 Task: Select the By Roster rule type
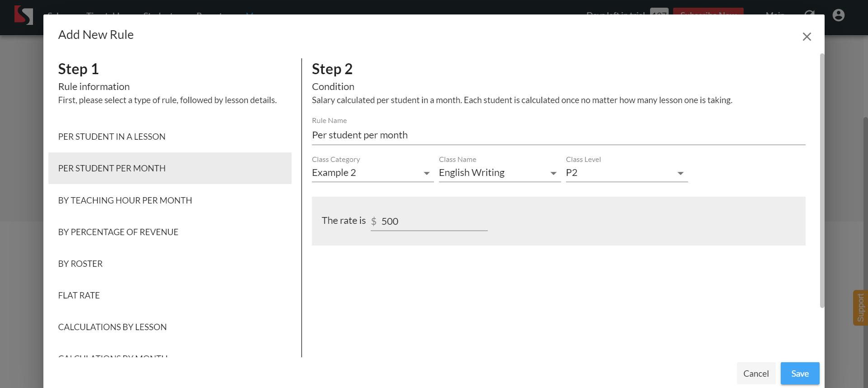pos(170,264)
